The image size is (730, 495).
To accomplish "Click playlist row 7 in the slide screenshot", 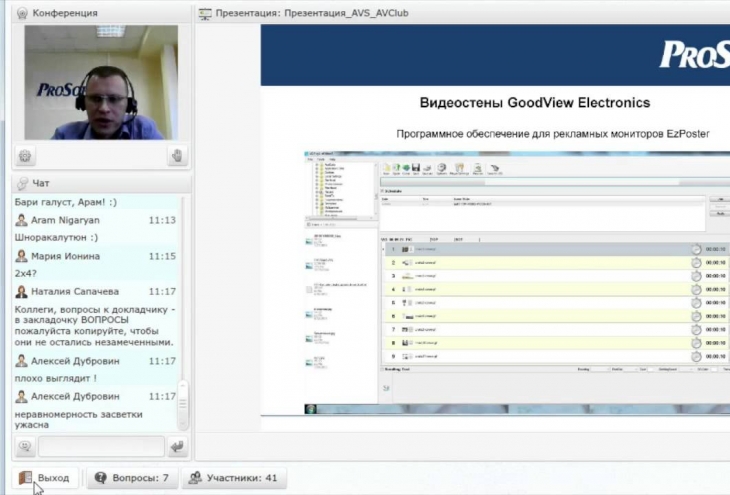I will [555, 329].
